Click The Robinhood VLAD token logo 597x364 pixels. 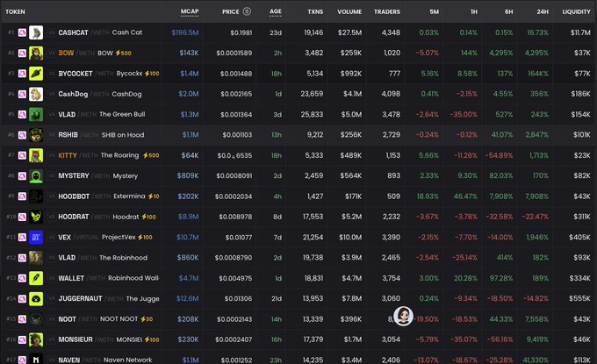[36, 258]
